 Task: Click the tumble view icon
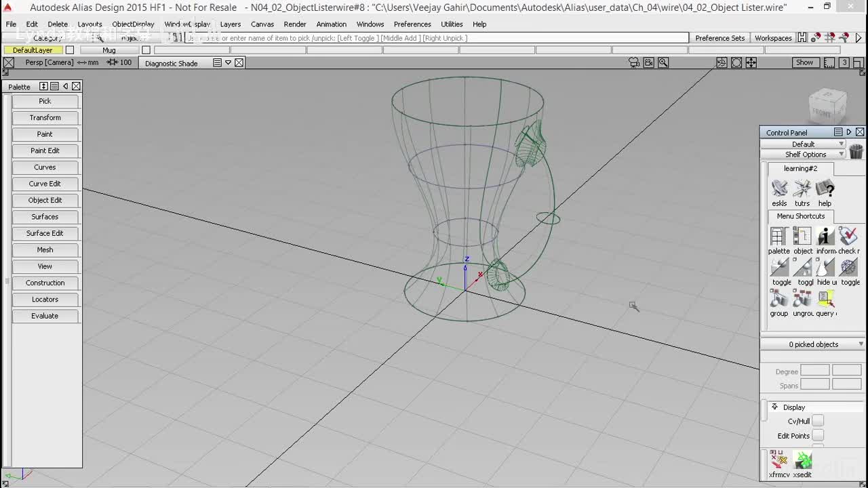[x=722, y=62]
